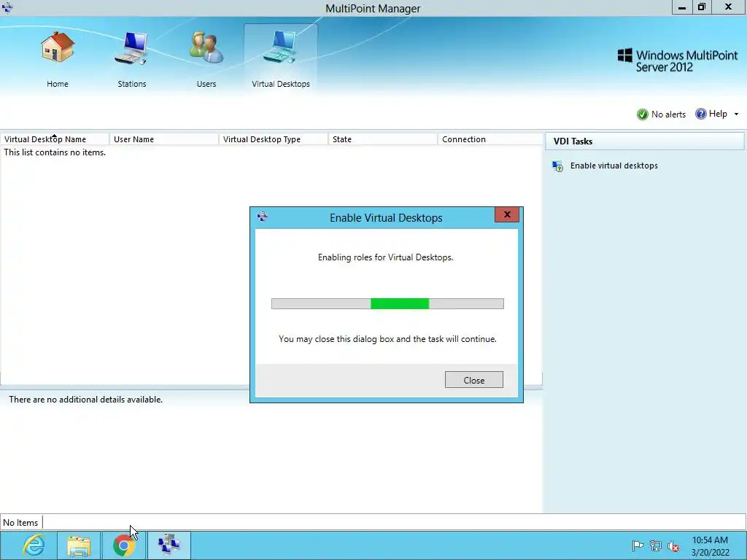747x560 pixels.
Task: Click the blue Help question mark icon
Action: [700, 114]
